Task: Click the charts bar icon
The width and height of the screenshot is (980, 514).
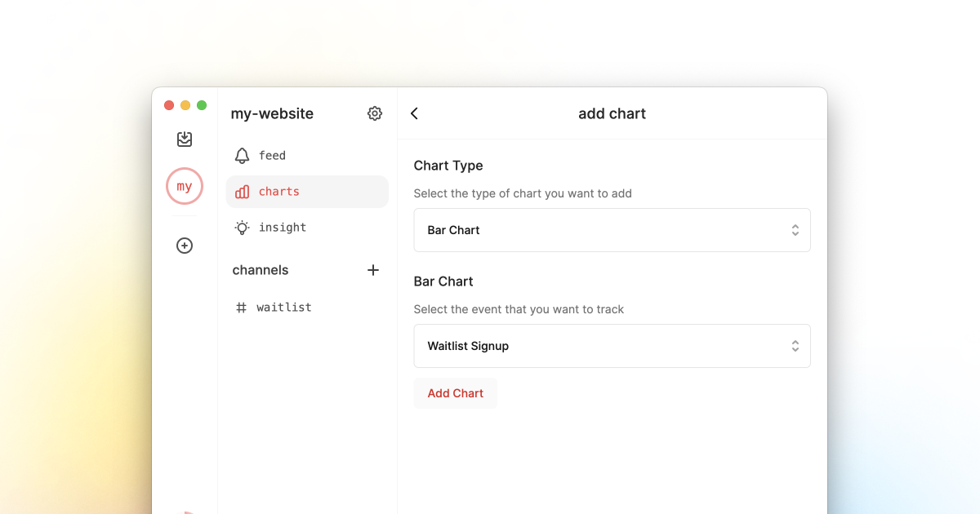Action: click(x=242, y=192)
